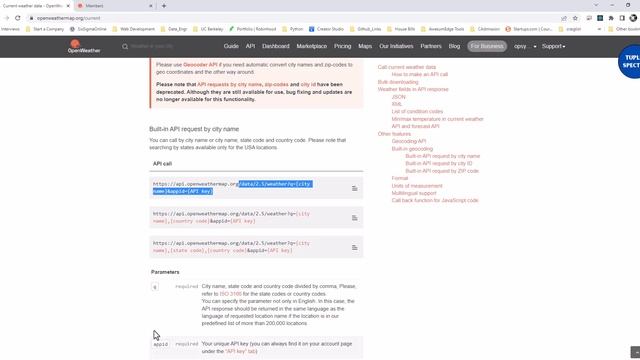Open the Startups.com bookmark
Viewport: 640px width, 360px height.
click(x=529, y=29)
